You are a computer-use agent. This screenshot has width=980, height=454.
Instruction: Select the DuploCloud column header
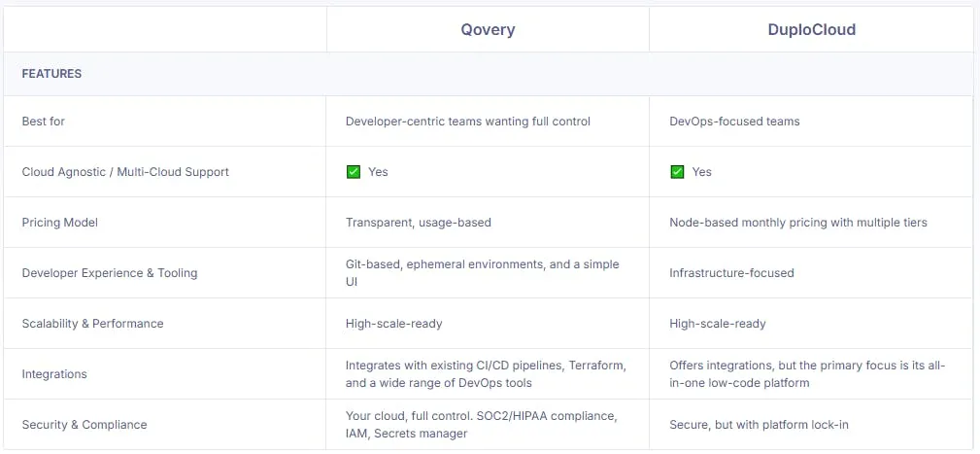pyautogui.click(x=811, y=29)
